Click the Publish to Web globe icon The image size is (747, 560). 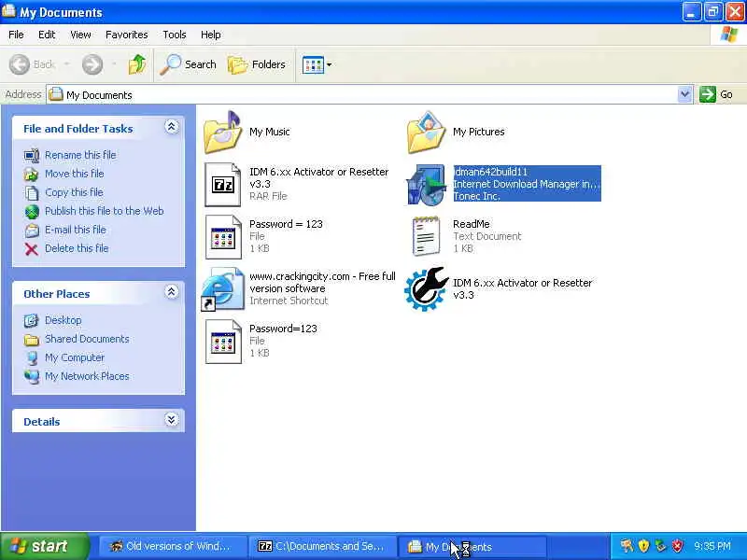click(32, 212)
